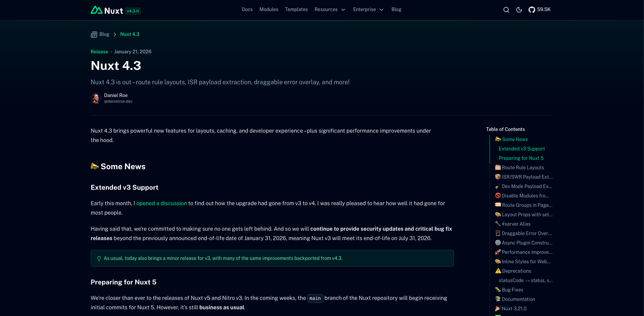Follow the 'opened a discussion' link

pos(162,204)
